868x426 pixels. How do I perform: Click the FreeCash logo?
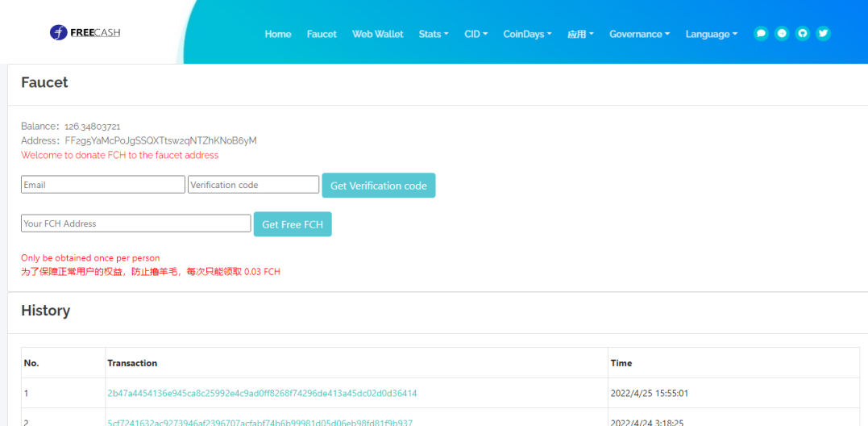pyautogui.click(x=85, y=33)
